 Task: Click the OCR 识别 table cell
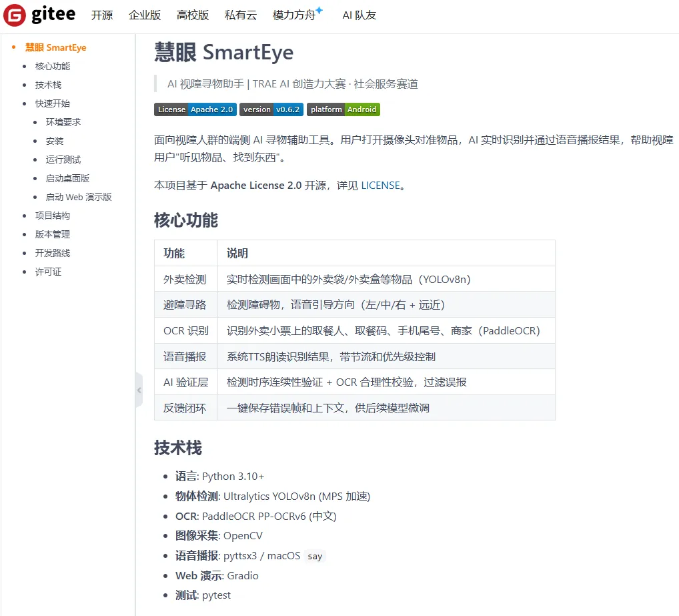(x=186, y=331)
